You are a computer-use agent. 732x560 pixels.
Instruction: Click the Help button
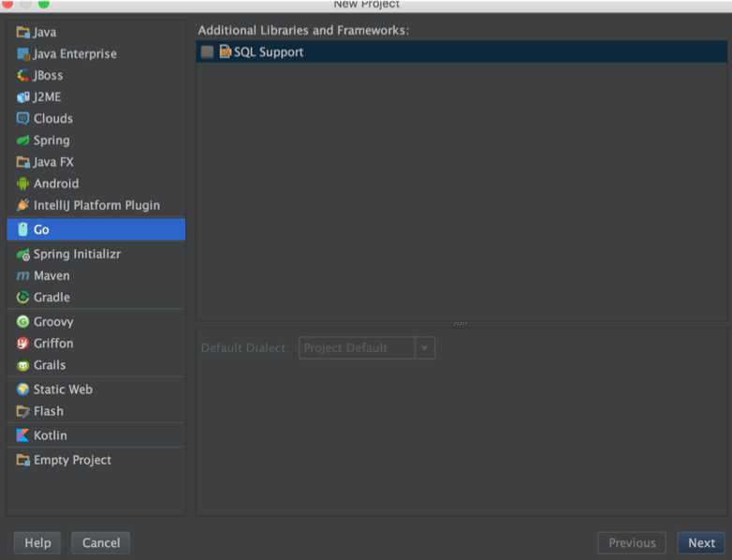pyautogui.click(x=37, y=543)
